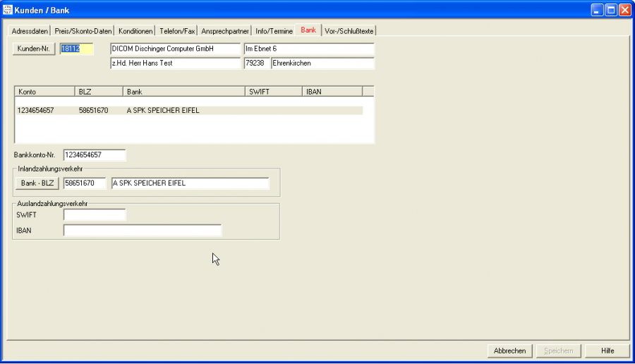Viewport: 635px width, 364px height.
Task: Click the Abbrechen button
Action: [509, 351]
